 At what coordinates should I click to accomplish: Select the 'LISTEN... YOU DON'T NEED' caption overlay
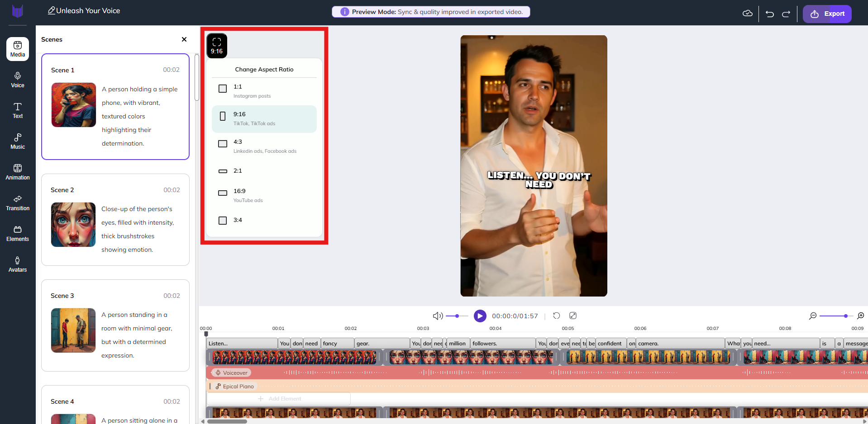pos(539,179)
